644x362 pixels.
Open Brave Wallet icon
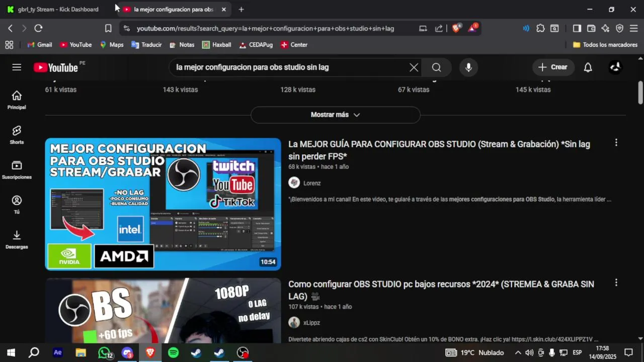pos(591,28)
